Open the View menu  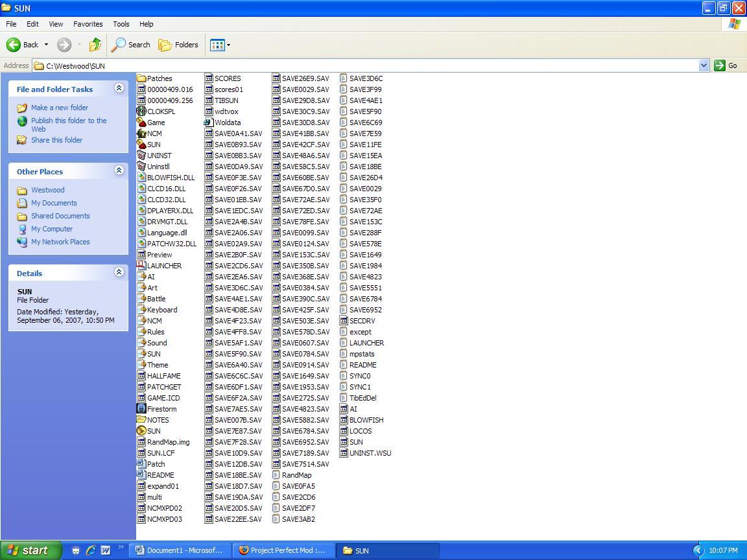(56, 24)
